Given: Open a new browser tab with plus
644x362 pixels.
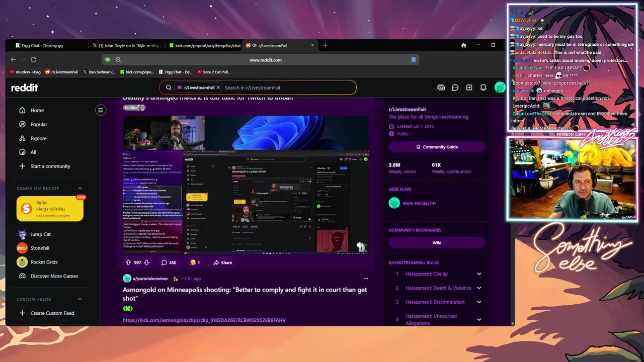Looking at the screenshot, I should tap(325, 45).
